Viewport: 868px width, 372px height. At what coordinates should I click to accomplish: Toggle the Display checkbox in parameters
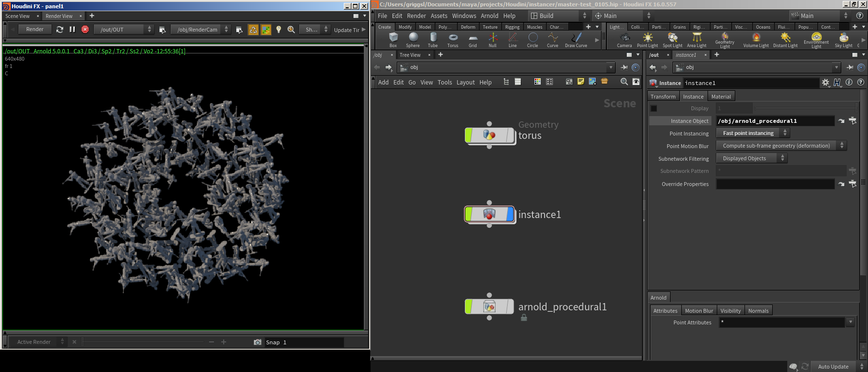tap(654, 109)
